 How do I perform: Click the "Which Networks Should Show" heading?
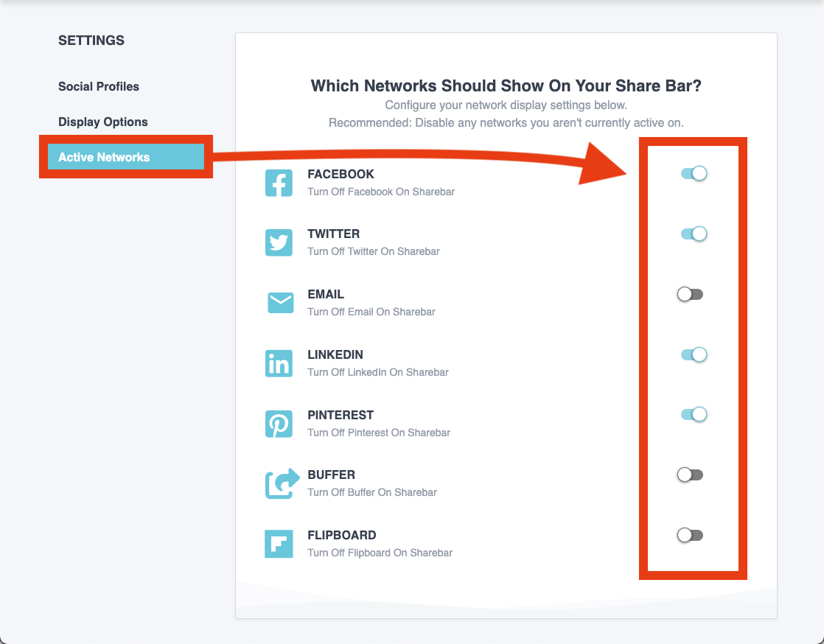506,85
